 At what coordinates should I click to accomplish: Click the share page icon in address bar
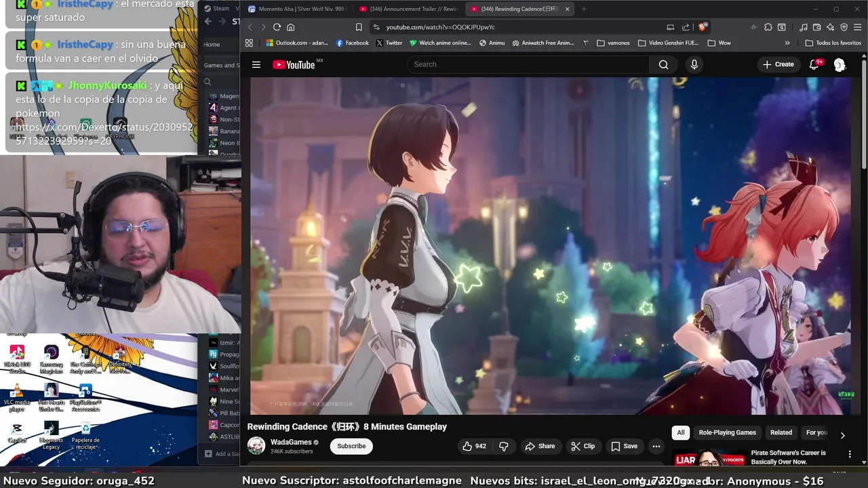pyautogui.click(x=686, y=27)
